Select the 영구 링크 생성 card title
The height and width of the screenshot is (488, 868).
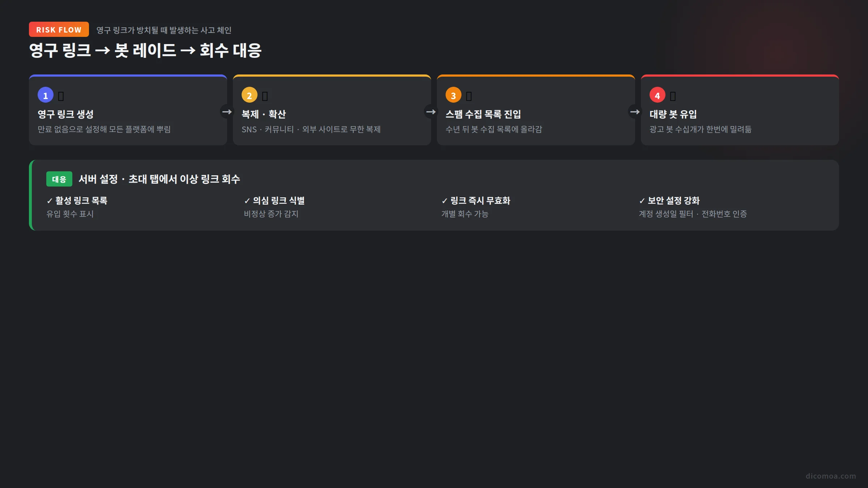(66, 114)
